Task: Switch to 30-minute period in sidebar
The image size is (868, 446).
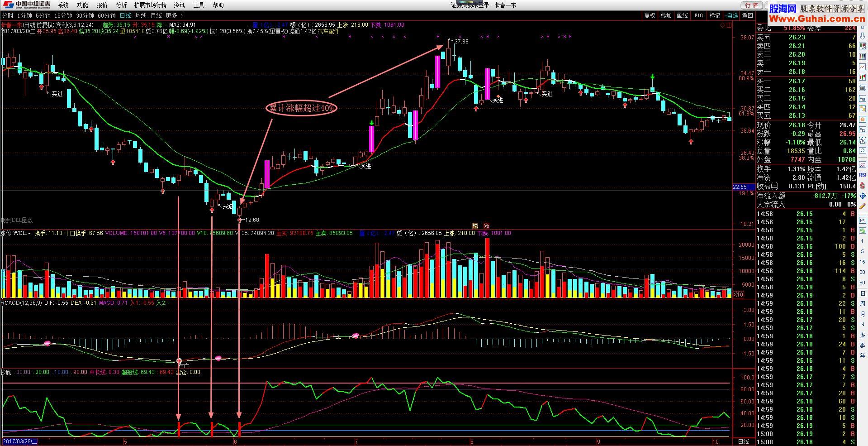Action: [x=863, y=272]
